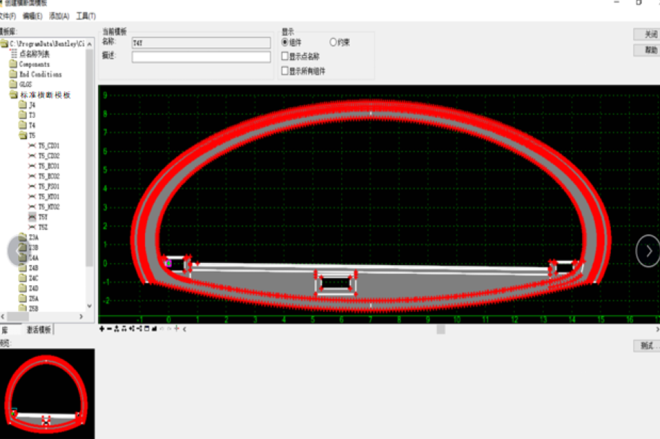Click the 关闭 button

pyautogui.click(x=648, y=34)
